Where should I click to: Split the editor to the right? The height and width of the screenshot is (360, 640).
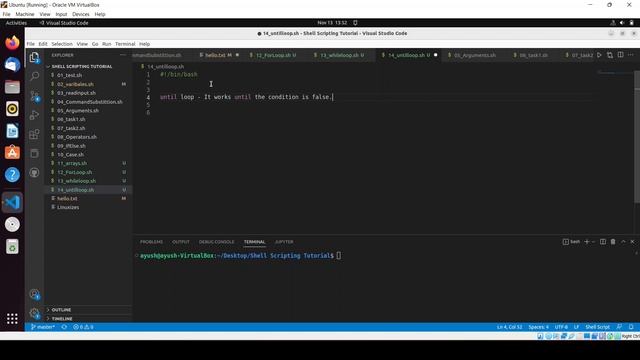[x=620, y=55]
